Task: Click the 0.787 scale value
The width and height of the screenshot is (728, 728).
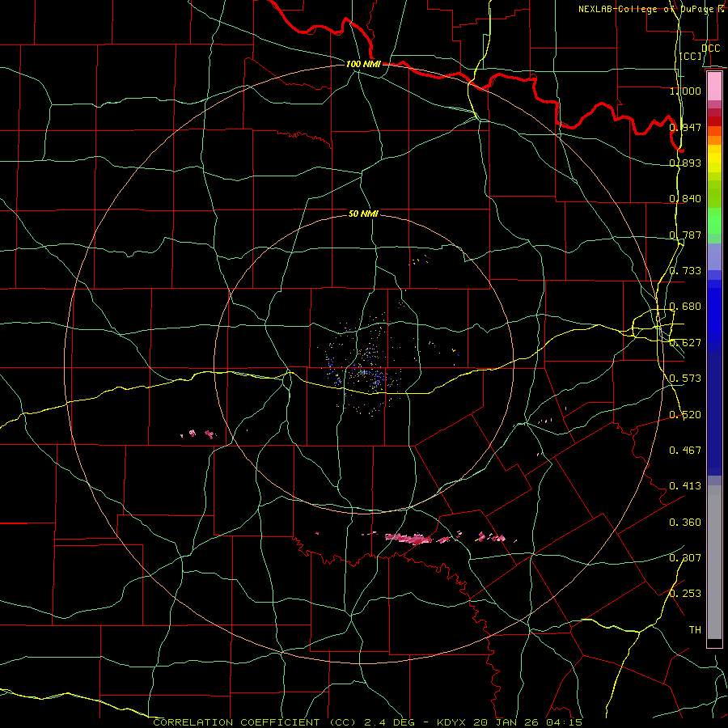Action: (685, 235)
